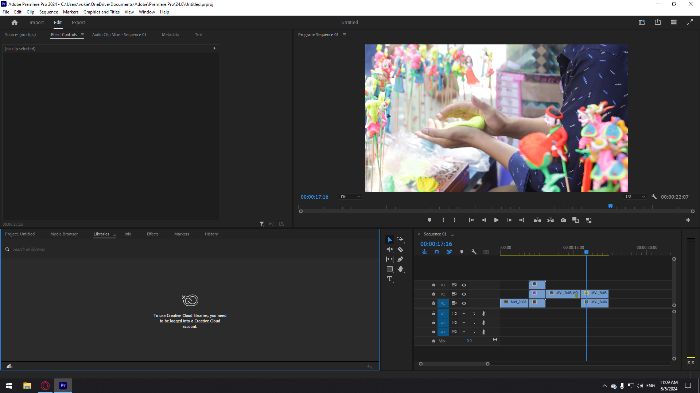Toggle the V2 track lock
Viewport: 700px width, 393px height.
pyautogui.click(x=433, y=294)
